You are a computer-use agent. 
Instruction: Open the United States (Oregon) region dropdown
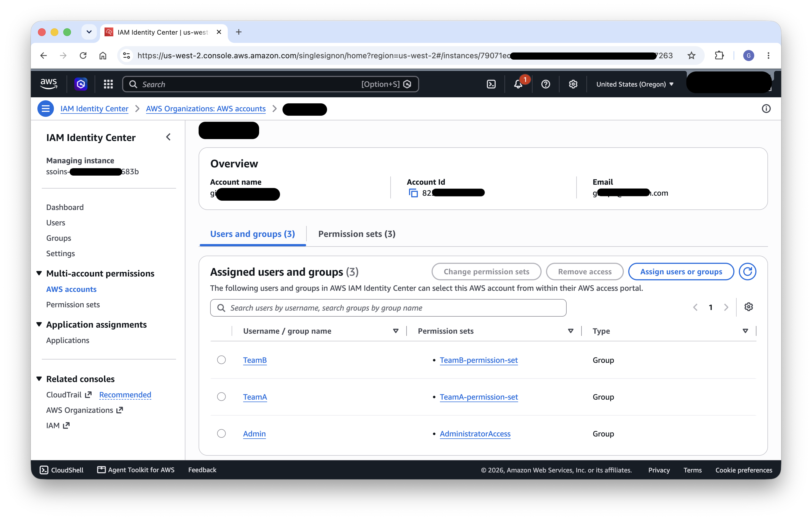tap(635, 84)
